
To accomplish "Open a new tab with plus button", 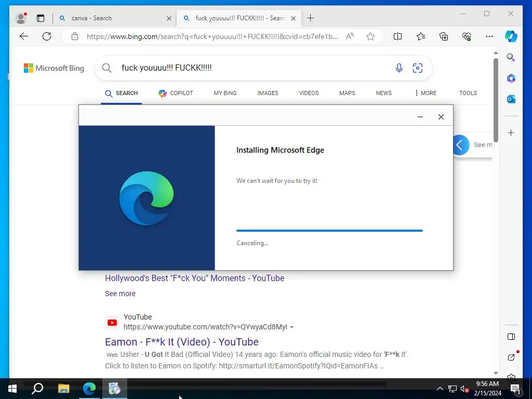I will click(311, 18).
